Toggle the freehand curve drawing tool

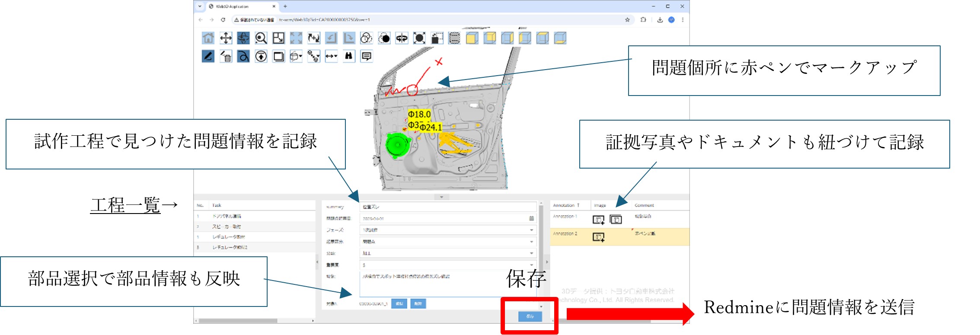point(243,56)
